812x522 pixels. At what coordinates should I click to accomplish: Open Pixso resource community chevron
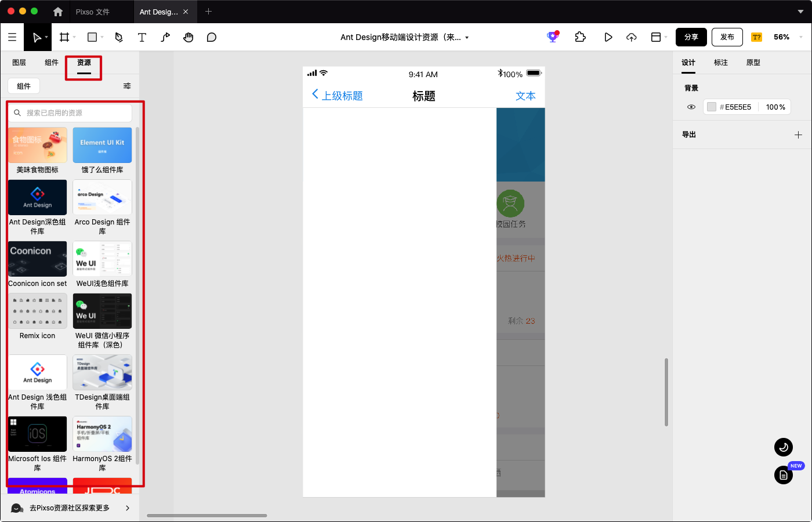click(x=128, y=508)
